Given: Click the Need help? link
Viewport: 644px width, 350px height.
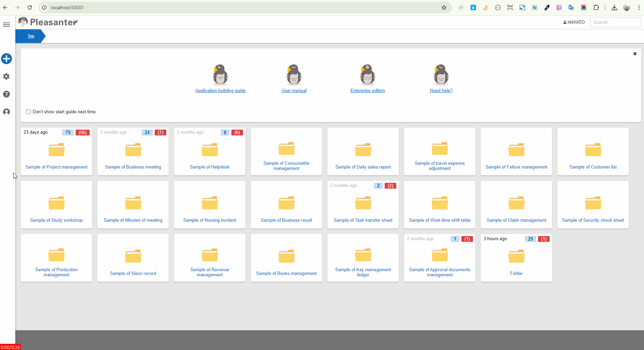Looking at the screenshot, I should (441, 91).
